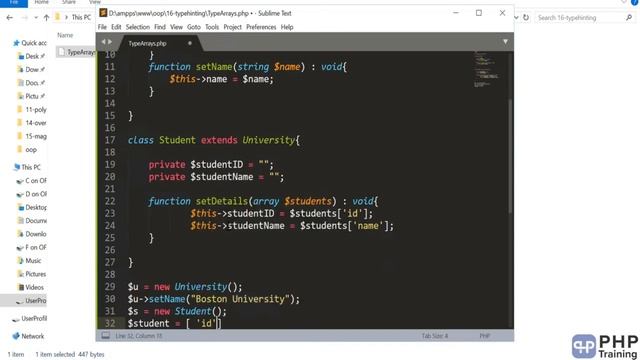The width and height of the screenshot is (640, 360).
Task: Open Music under This PC
Action: (x=29, y=260)
